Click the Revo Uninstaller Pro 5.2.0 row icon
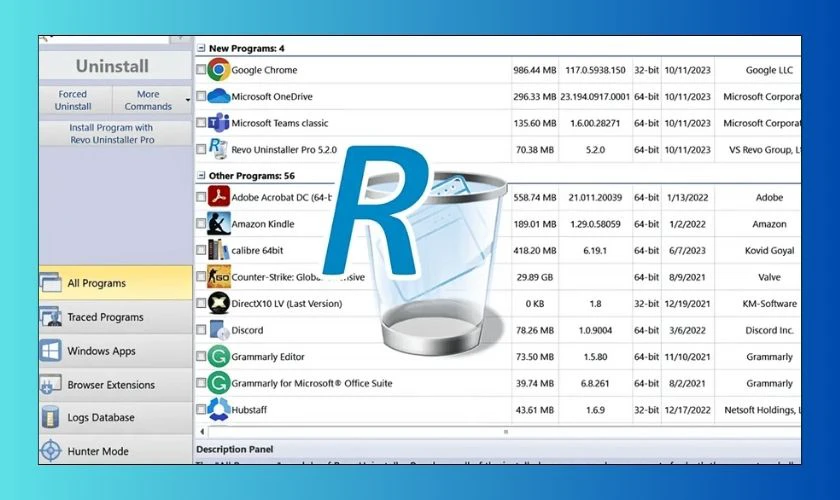Image resolution: width=840 pixels, height=500 pixels. coord(218,149)
